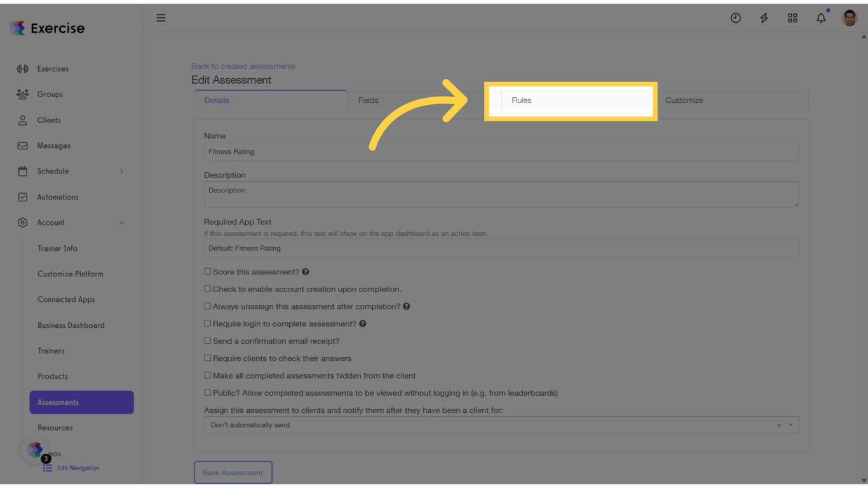Click the Schedule calendar icon
868x488 pixels.
point(22,171)
